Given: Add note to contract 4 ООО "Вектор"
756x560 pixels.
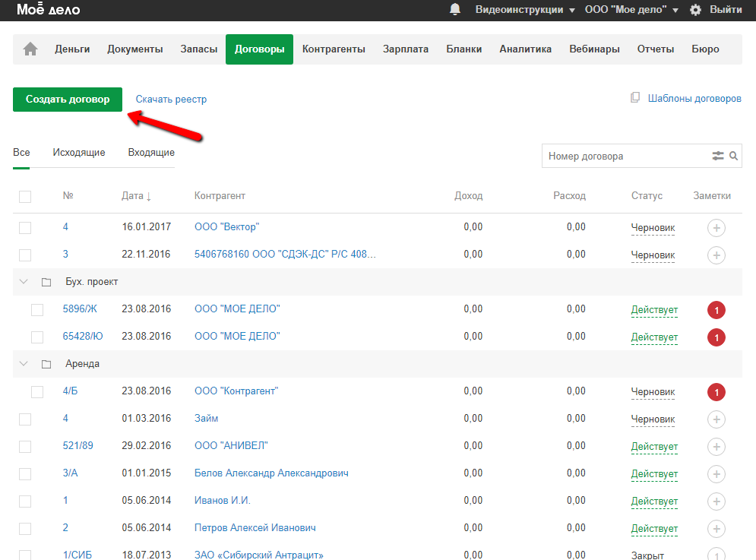Looking at the screenshot, I should coord(716,227).
